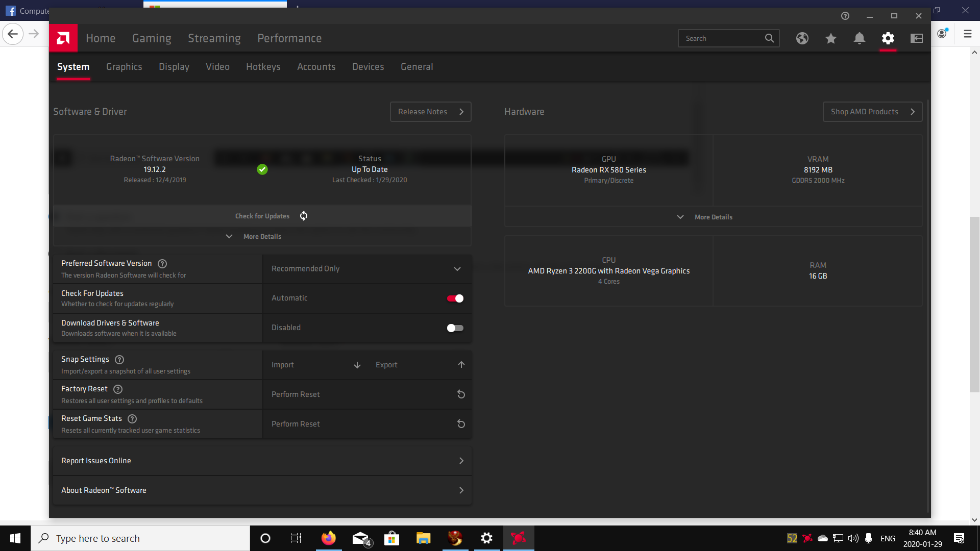Click help icon next to Factory Reset
The image size is (980, 551).
118,389
